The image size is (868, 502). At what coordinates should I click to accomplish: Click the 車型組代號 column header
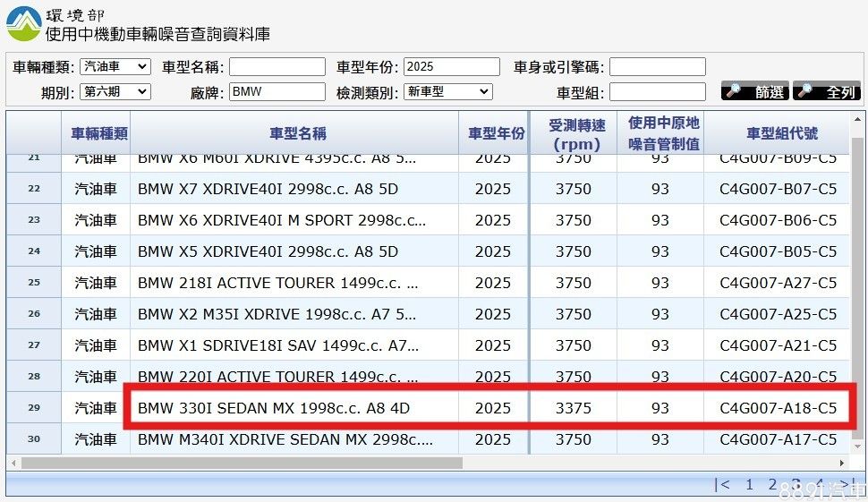pos(781,133)
